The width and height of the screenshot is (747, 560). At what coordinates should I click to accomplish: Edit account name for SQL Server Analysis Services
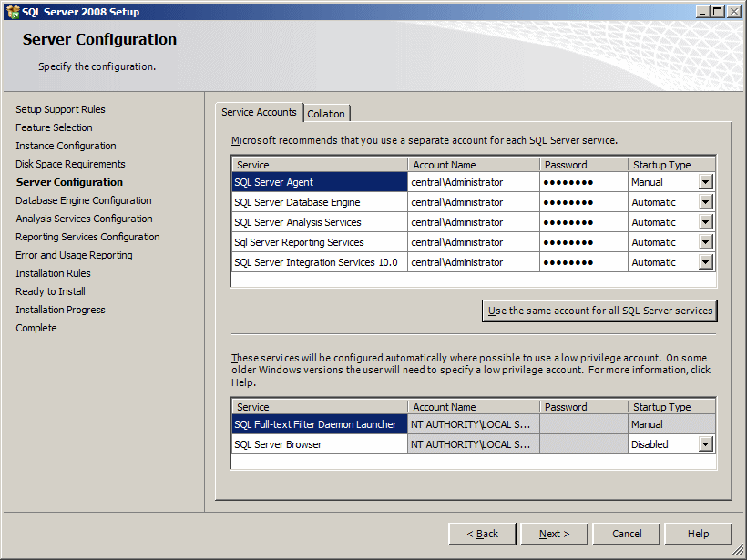(474, 222)
